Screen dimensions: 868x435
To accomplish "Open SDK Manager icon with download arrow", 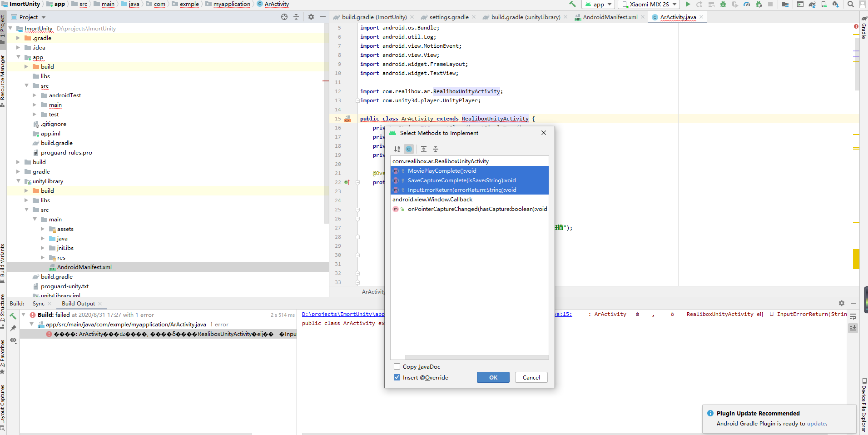I will click(835, 4).
